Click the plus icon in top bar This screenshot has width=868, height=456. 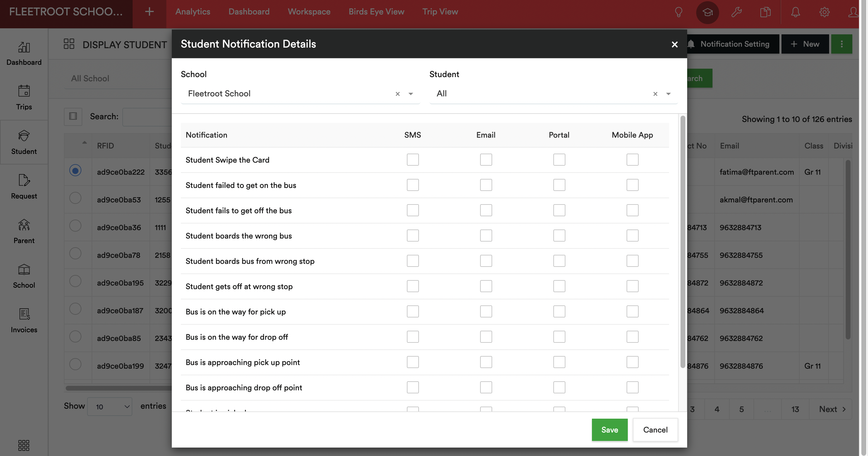[149, 12]
